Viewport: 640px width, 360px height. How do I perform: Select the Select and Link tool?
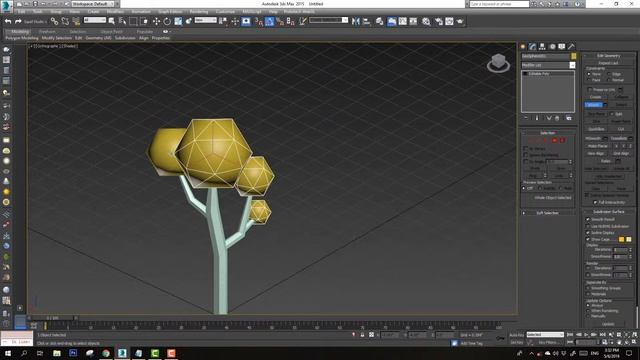coord(54,21)
